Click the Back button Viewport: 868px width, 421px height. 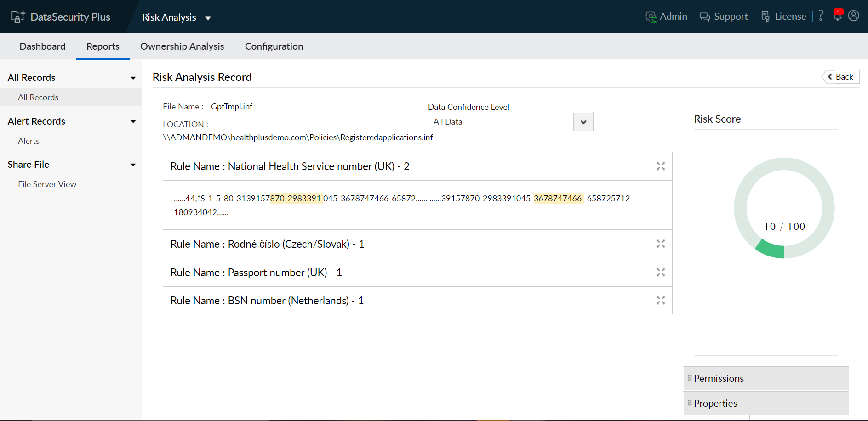point(840,77)
